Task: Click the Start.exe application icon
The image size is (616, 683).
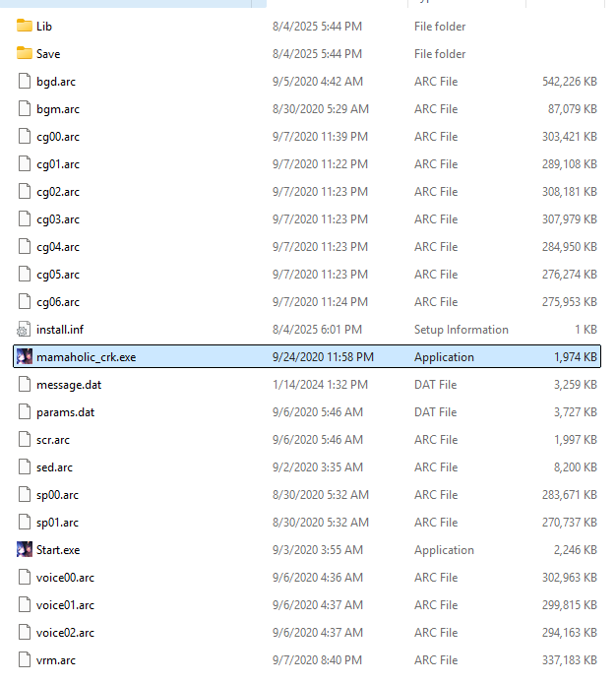Action: [25, 550]
